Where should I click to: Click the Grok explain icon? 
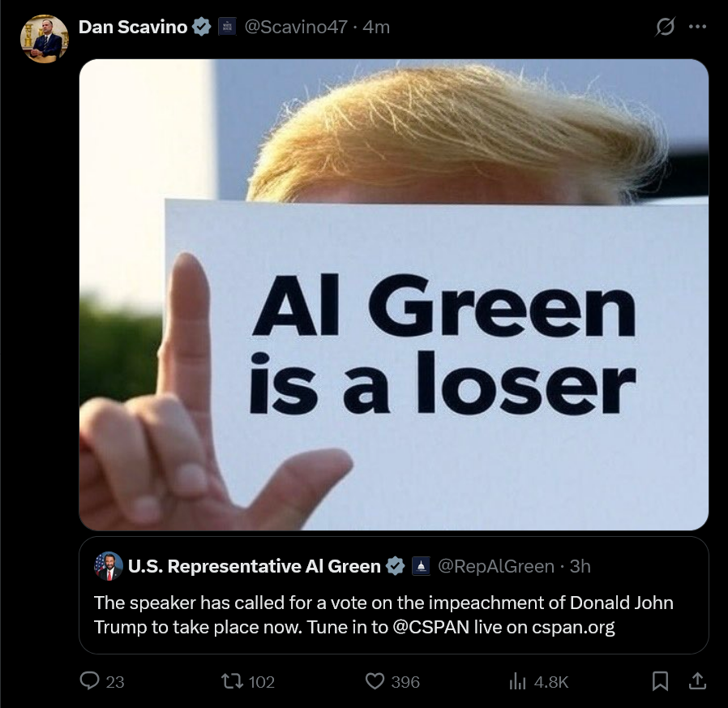coord(665,27)
